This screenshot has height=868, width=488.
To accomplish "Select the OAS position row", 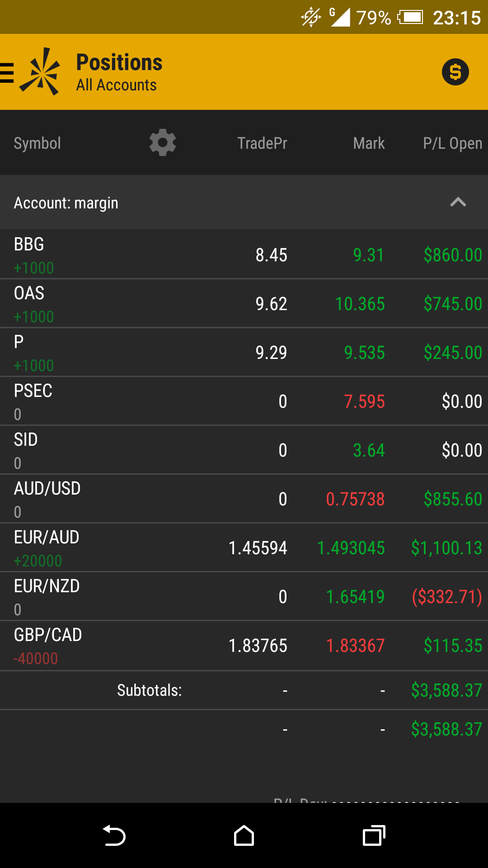I will 244,303.
